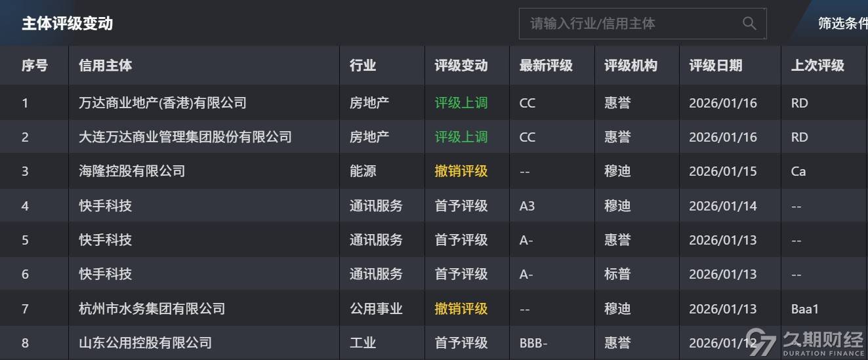868x360 pixels.
Task: Open 大连万达商业管理集团股份有限公司 entry
Action: tap(185, 137)
